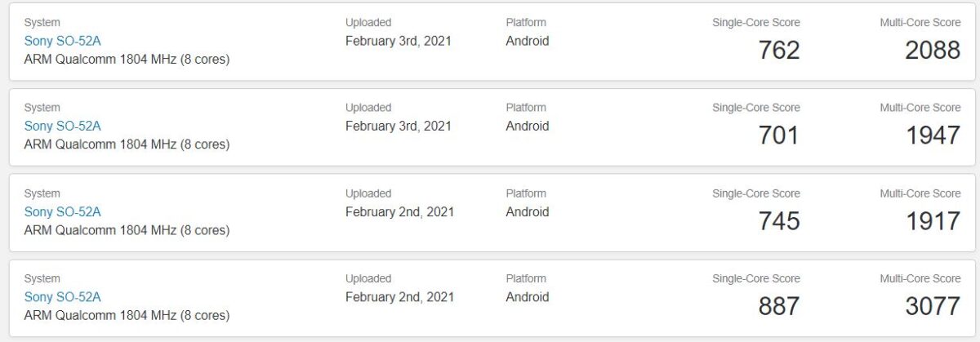Click the Android platform text in the 1917 row

click(528, 211)
